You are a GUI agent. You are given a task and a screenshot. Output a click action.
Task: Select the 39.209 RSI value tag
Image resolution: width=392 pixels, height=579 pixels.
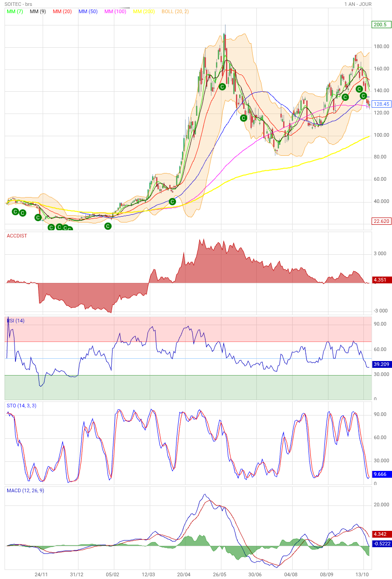[x=382, y=364]
